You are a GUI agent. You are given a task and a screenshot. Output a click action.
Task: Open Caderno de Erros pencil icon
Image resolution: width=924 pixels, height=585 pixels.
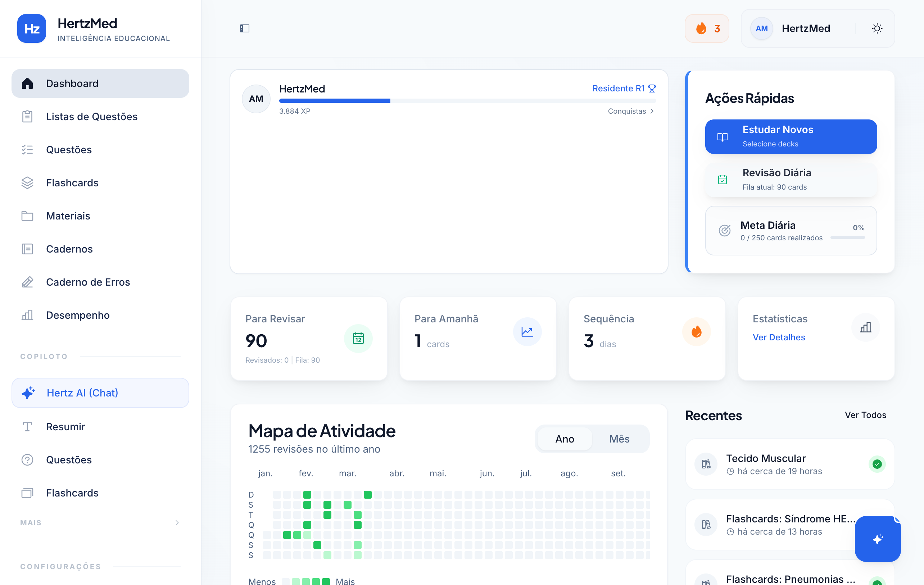(x=27, y=282)
